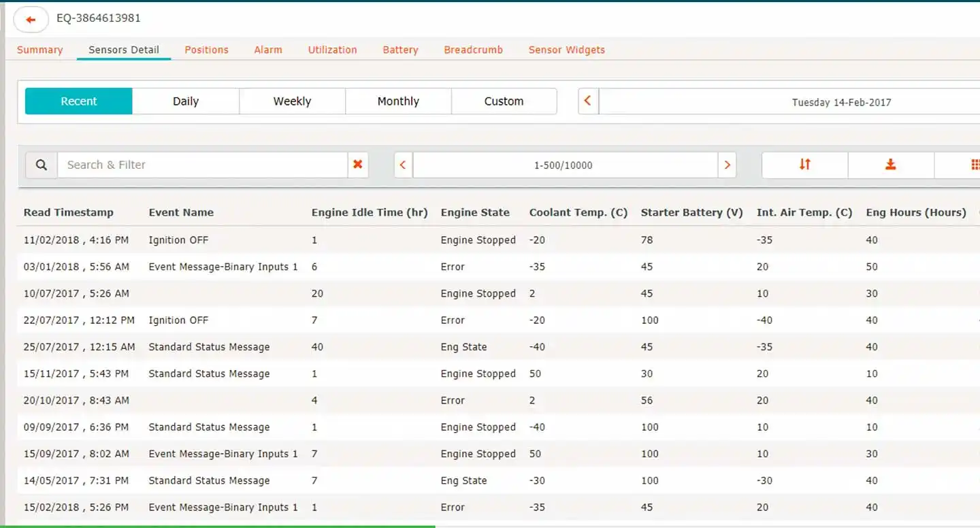Viewport: 980px width, 528px height.
Task: Sort by Eng Hours (Hours) header
Action: pyautogui.click(x=916, y=212)
